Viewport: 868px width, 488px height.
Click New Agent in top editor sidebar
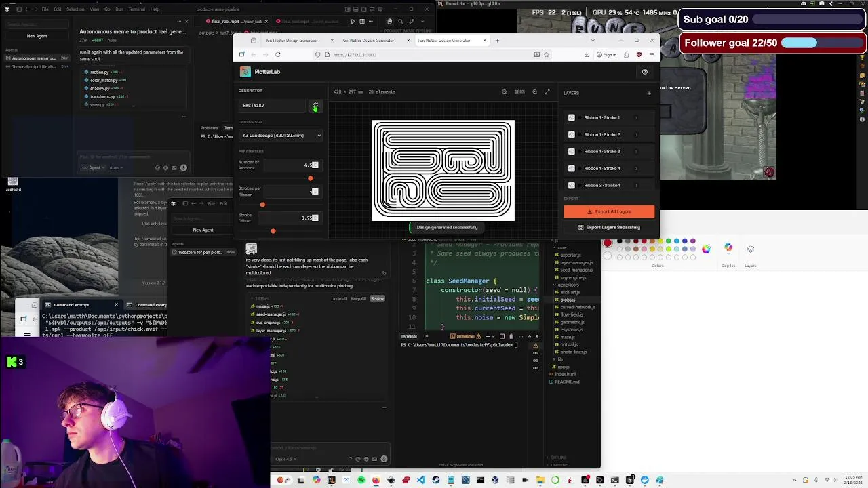click(37, 36)
